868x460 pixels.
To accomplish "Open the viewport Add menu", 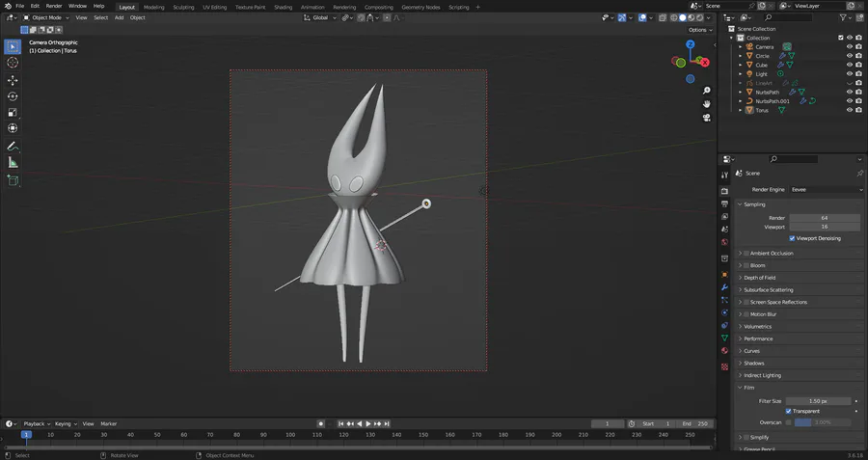I will (119, 17).
